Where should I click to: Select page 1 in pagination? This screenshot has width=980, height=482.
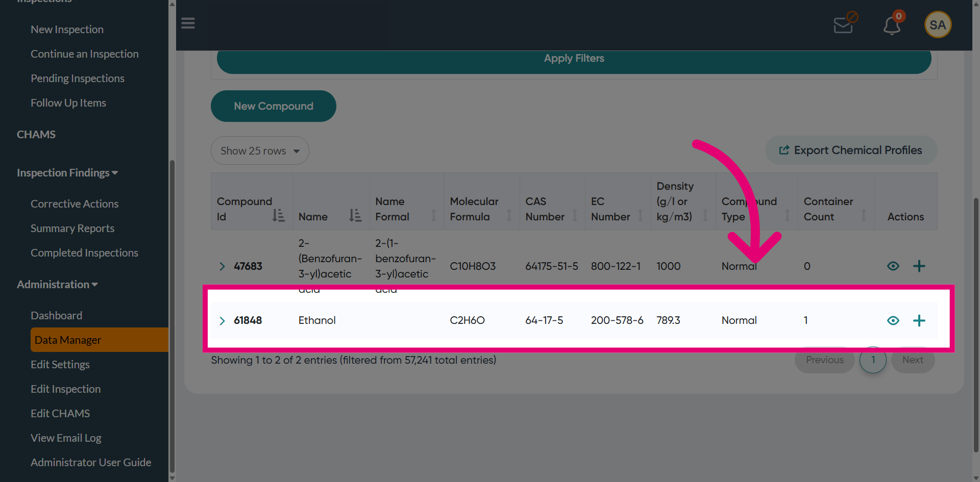point(873,360)
